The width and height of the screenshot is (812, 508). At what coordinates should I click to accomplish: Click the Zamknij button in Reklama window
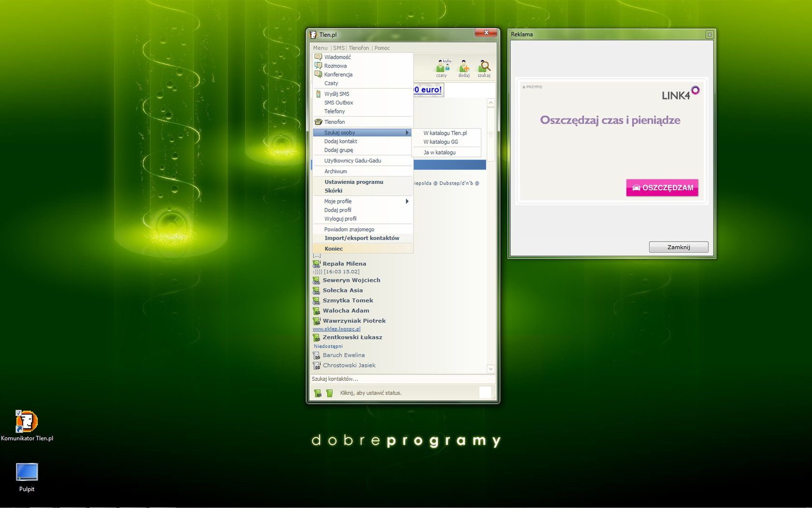pos(679,247)
